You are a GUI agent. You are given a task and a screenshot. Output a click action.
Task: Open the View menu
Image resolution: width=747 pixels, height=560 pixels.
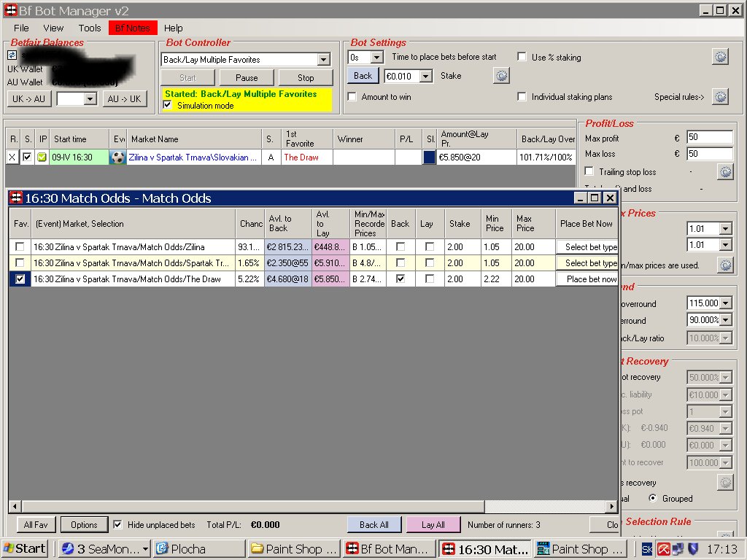point(53,28)
